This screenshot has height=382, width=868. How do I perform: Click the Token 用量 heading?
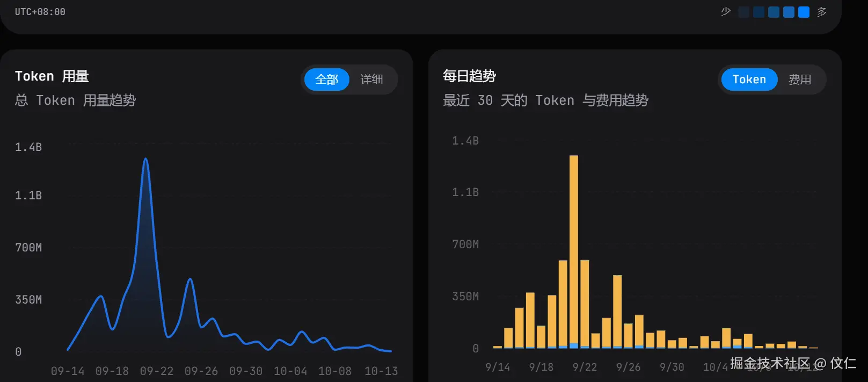[x=52, y=76]
